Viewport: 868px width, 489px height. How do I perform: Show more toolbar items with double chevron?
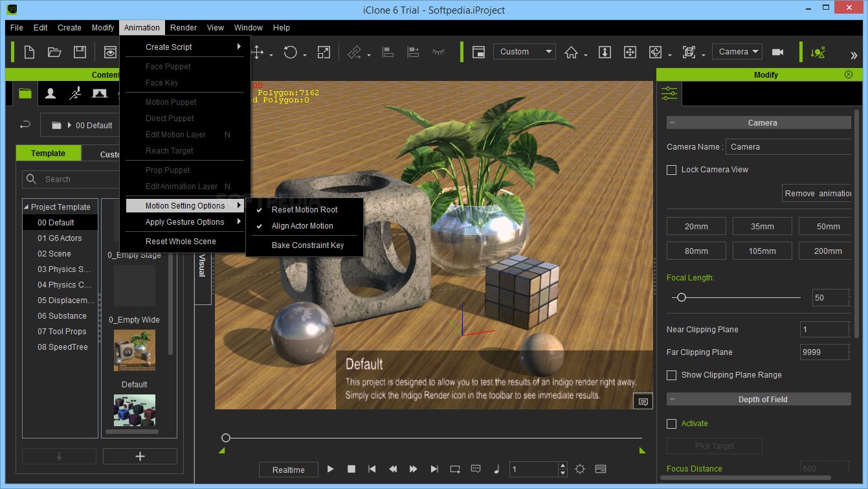854,55
